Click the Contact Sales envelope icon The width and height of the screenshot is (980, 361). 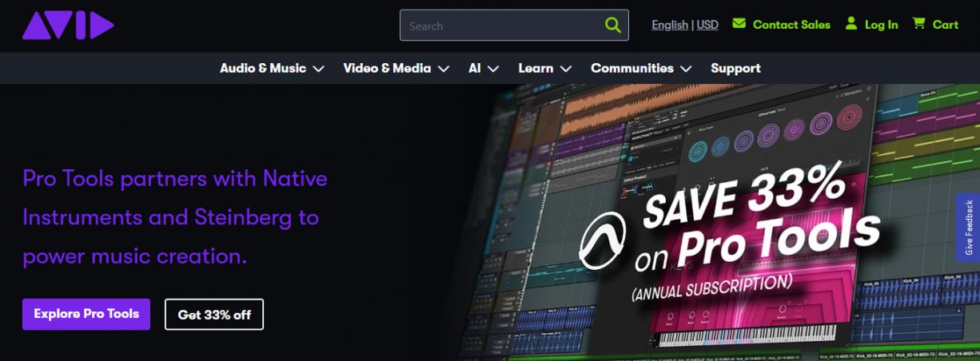coord(739,24)
